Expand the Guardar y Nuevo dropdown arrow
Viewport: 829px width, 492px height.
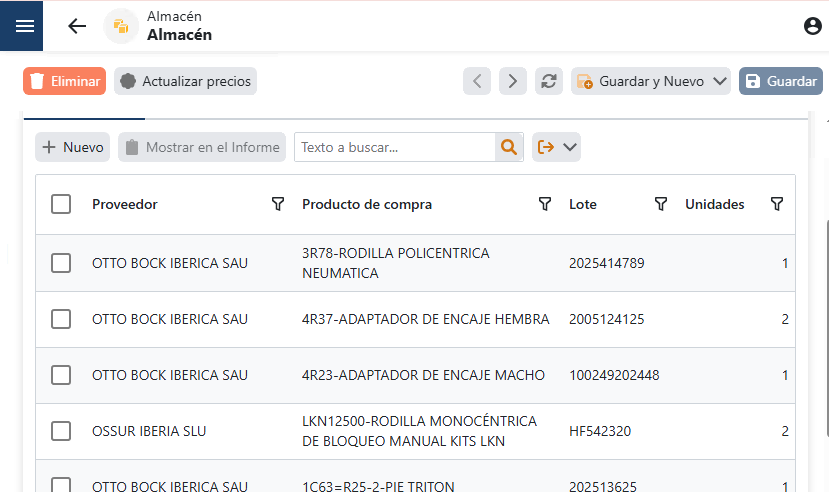[x=720, y=81]
